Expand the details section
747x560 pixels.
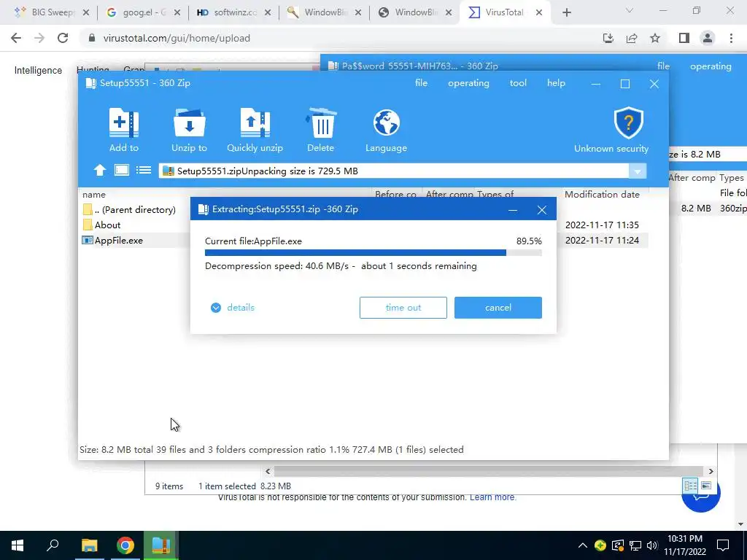pyautogui.click(x=233, y=308)
